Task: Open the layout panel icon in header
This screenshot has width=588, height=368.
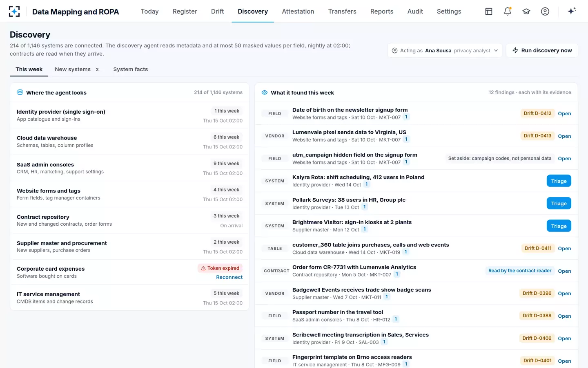Action: tap(489, 11)
